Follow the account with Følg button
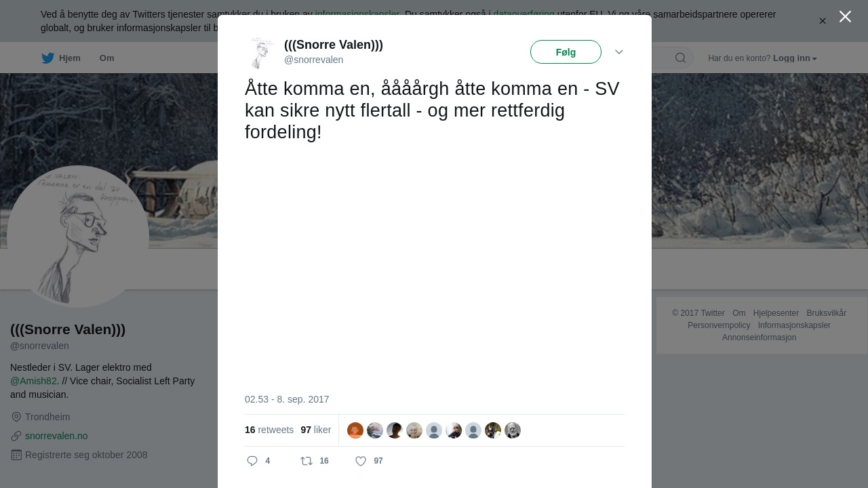868x488 pixels. tap(566, 52)
